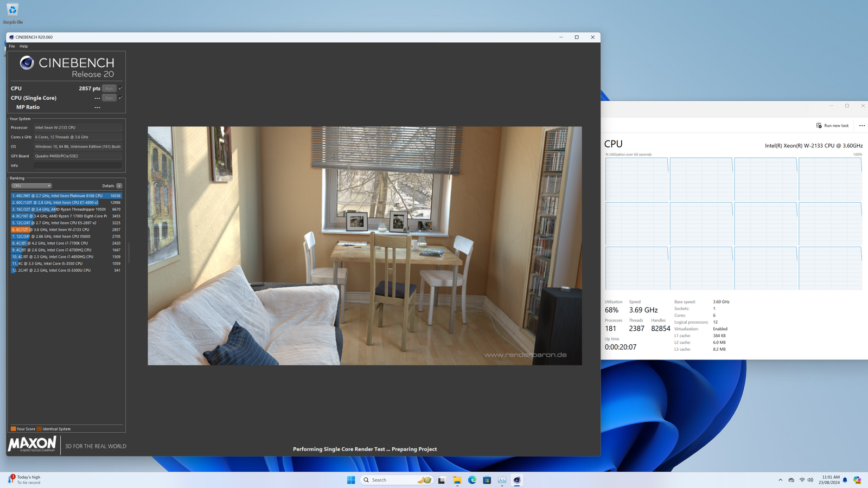Select ranking row Xeon CPU E7-4890 v2
Viewport: 868px width, 488px height.
click(x=66, y=202)
